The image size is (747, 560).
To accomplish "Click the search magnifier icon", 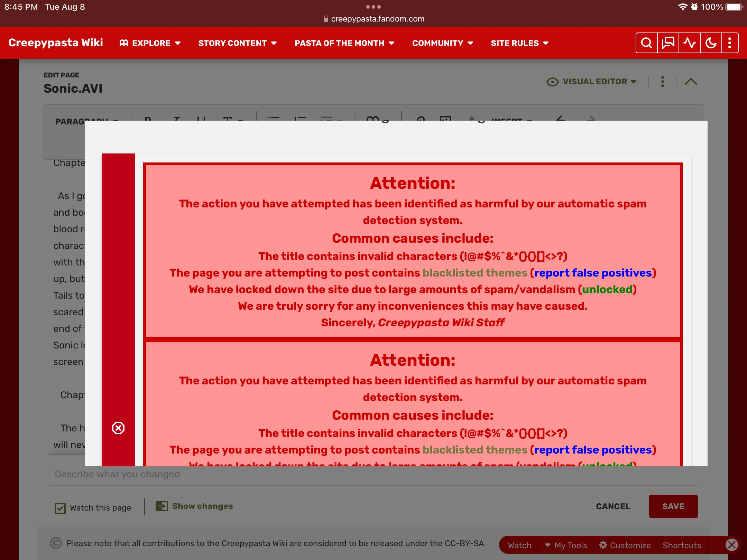I will 646,43.
